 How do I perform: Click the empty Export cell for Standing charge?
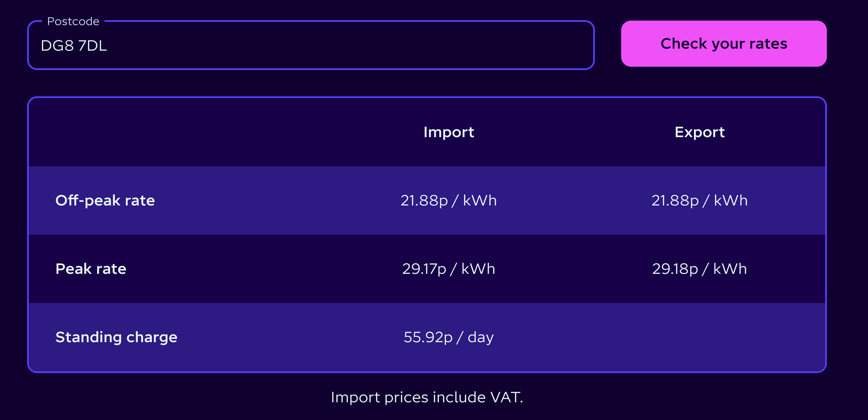point(699,337)
